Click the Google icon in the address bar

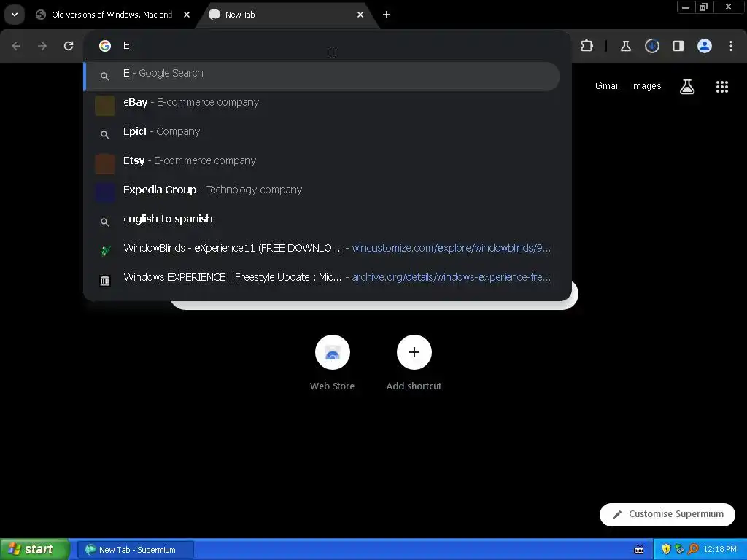(x=105, y=46)
